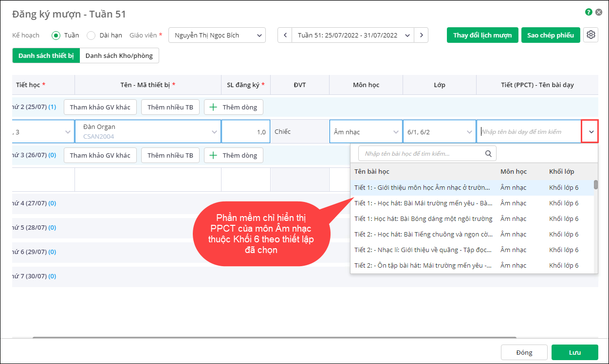Image resolution: width=609 pixels, height=364 pixels.
Task: Select Tiết 1 Bài Bóng dáng một ngôi trường
Action: coord(472,219)
